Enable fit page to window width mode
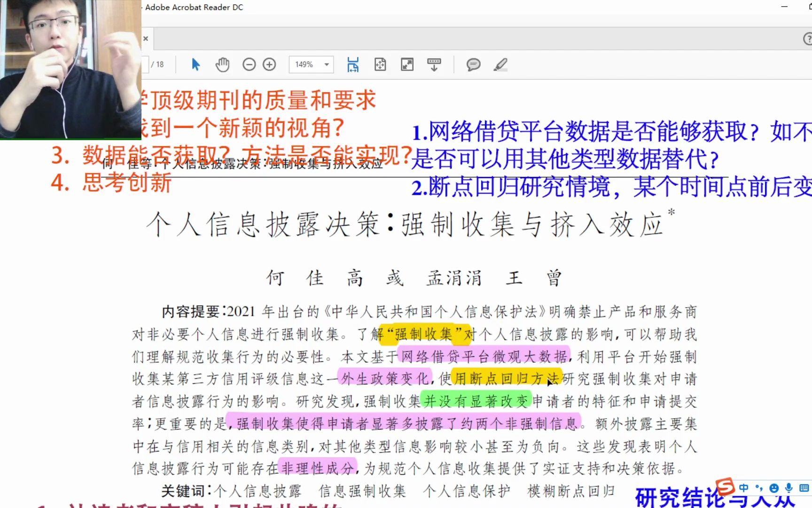812x508 pixels. (x=352, y=64)
